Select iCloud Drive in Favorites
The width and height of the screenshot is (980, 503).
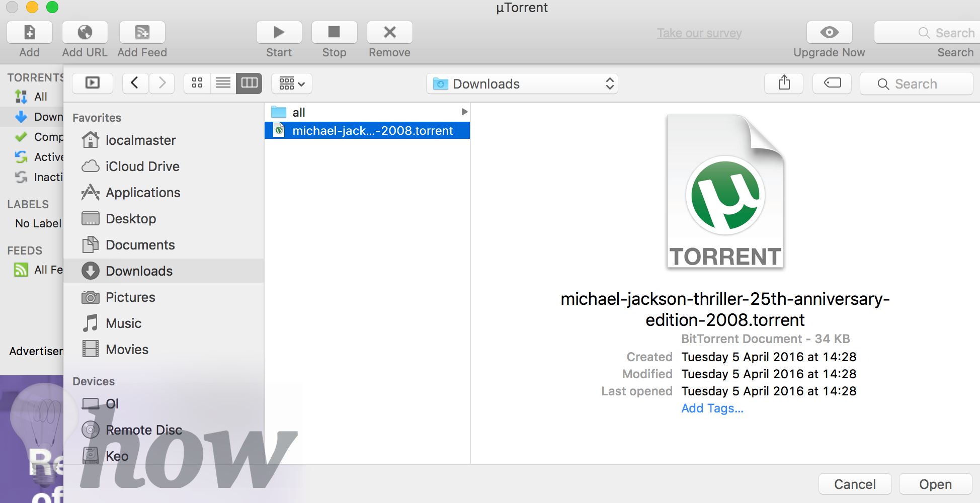(x=164, y=166)
